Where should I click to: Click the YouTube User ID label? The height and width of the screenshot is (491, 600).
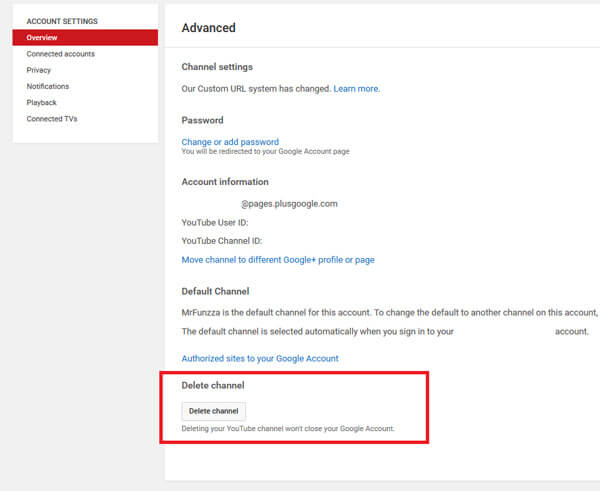tap(215, 223)
